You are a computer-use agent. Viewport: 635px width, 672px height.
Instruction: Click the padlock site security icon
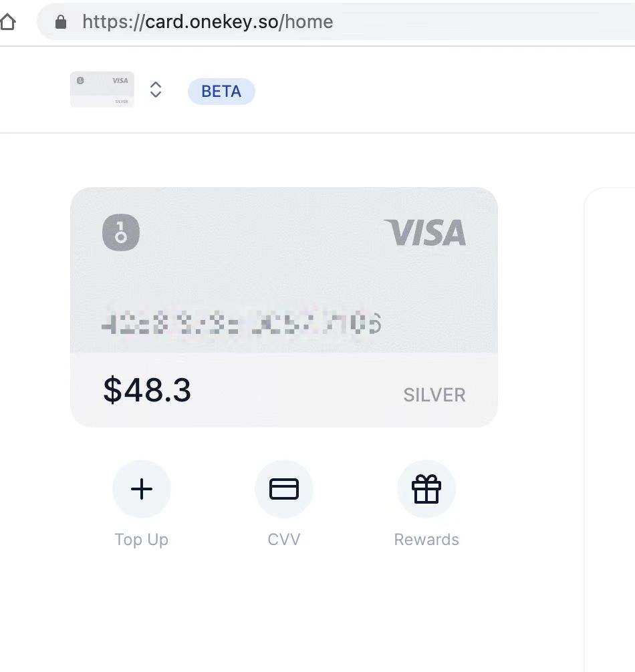(x=61, y=22)
